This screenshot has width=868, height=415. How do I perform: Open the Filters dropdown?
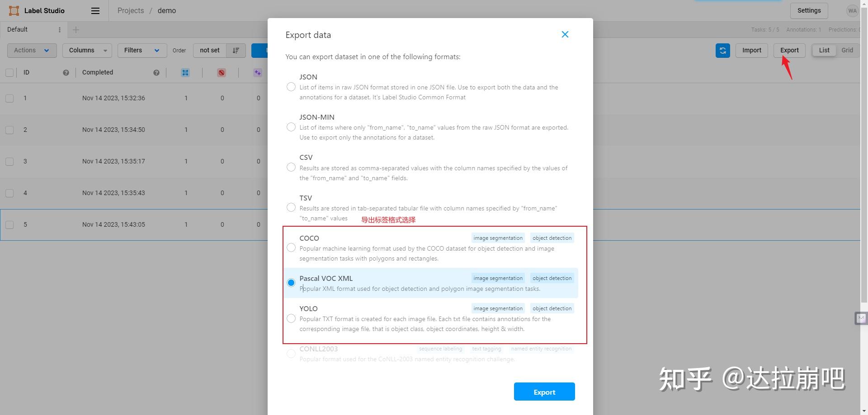coord(142,51)
